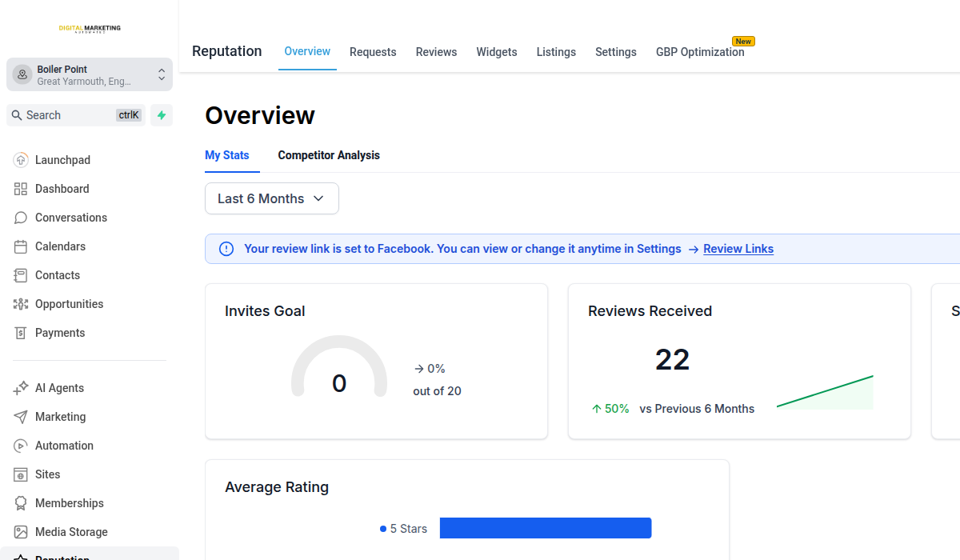960x560 pixels.
Task: Collapse the account selector chevron
Action: point(161,74)
